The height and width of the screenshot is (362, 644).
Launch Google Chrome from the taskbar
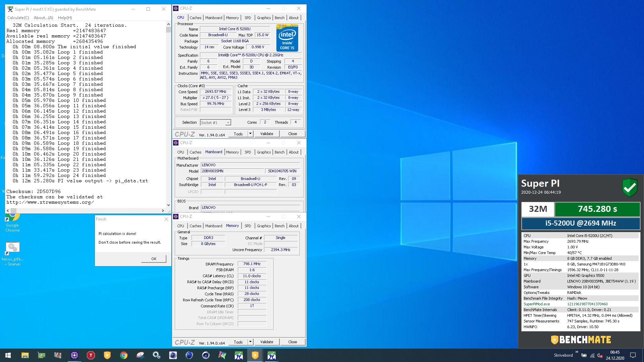click(x=123, y=355)
